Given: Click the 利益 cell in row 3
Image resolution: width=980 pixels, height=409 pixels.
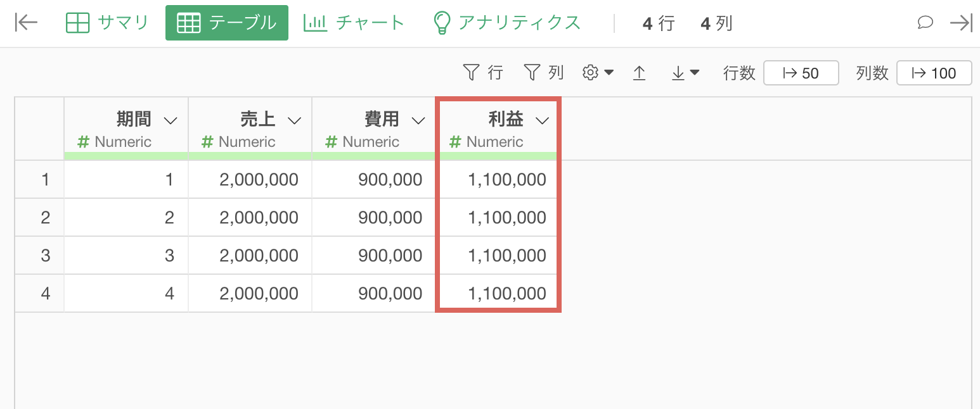Looking at the screenshot, I should [498, 256].
